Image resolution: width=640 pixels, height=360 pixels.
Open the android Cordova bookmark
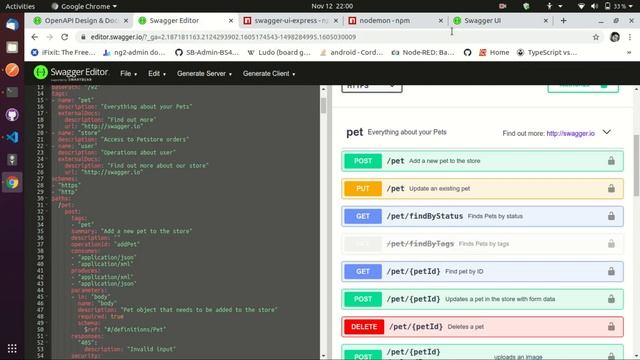[x=351, y=52]
